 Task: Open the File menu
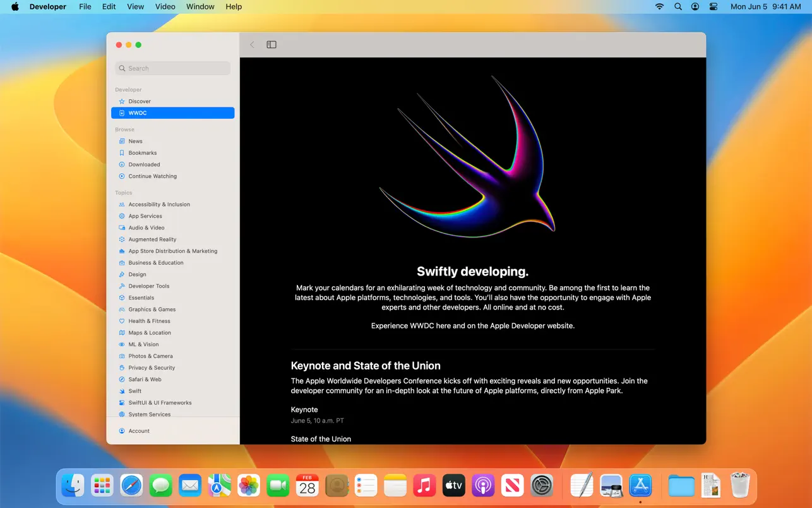[x=85, y=6]
